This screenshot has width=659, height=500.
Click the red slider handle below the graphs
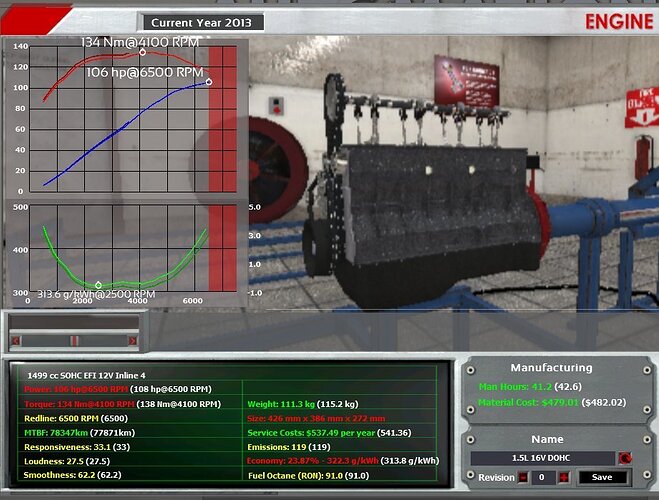click(74, 340)
